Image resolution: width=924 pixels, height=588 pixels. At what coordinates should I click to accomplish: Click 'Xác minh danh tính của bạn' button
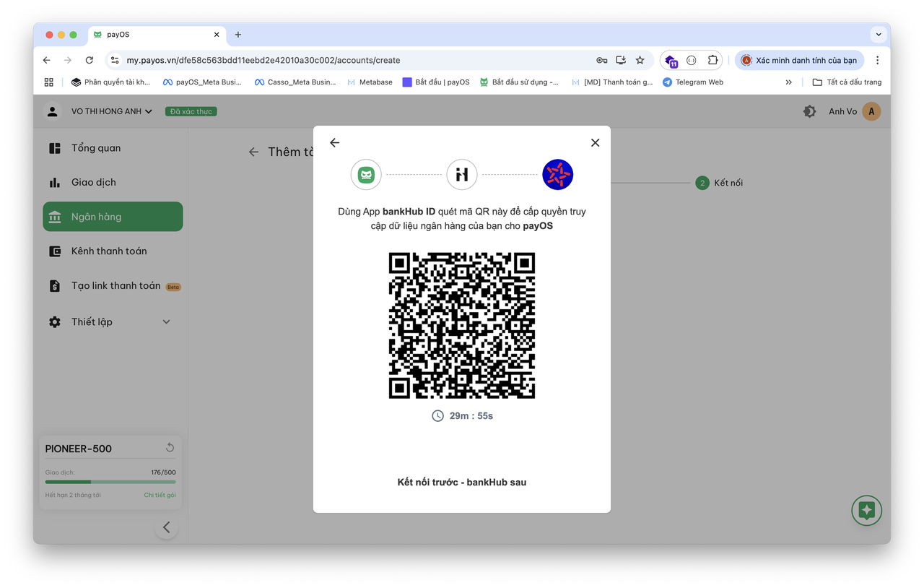tap(799, 60)
